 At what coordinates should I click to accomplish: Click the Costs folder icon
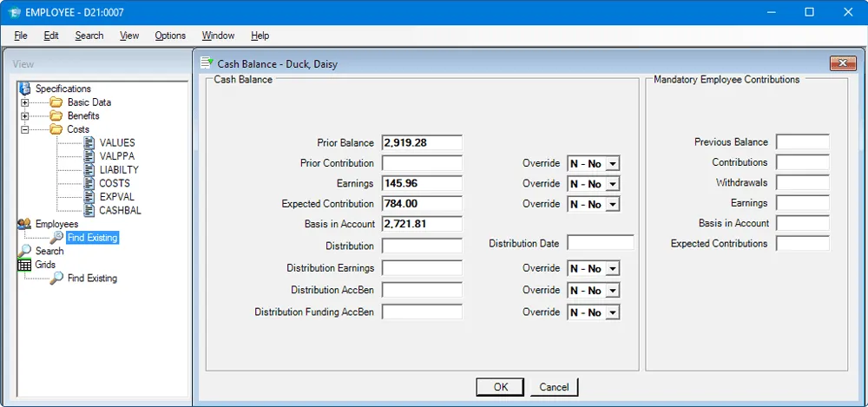click(x=56, y=129)
